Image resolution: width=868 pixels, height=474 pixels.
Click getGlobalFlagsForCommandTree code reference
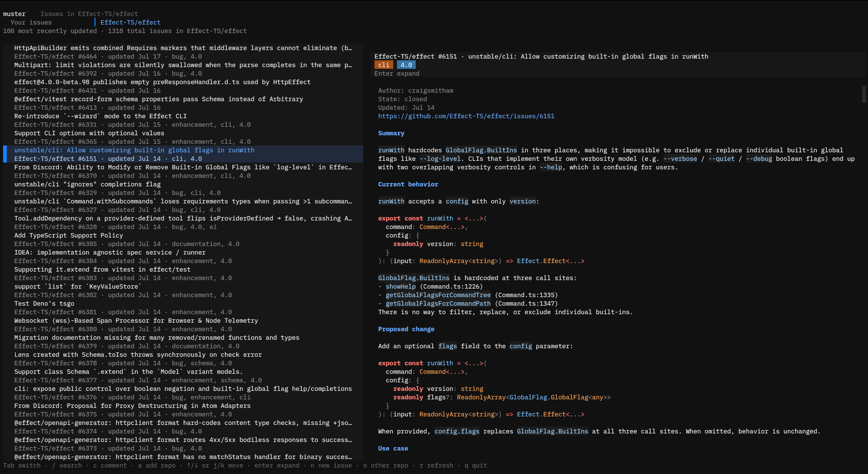click(438, 295)
